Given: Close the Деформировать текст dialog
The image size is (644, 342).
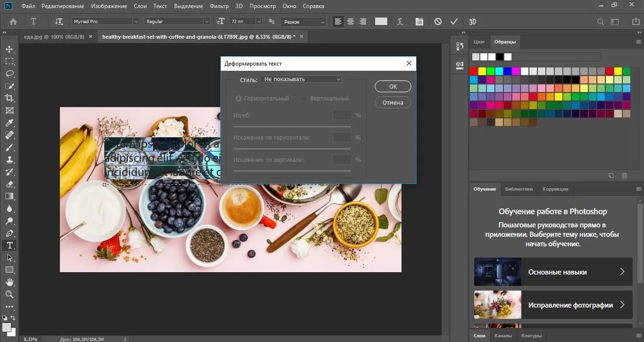Looking at the screenshot, I should tap(409, 63).
